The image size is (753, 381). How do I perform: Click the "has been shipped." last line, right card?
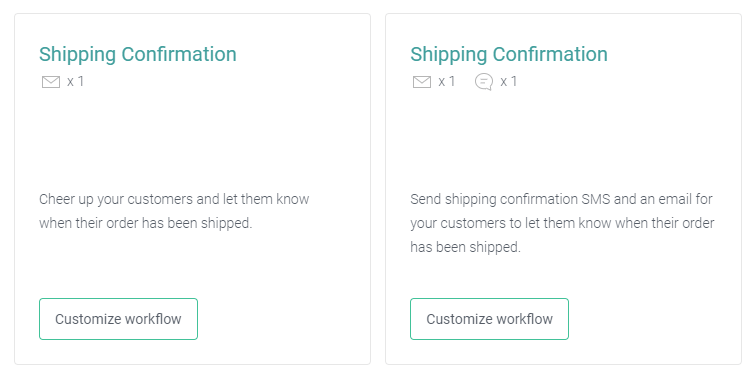click(x=465, y=247)
